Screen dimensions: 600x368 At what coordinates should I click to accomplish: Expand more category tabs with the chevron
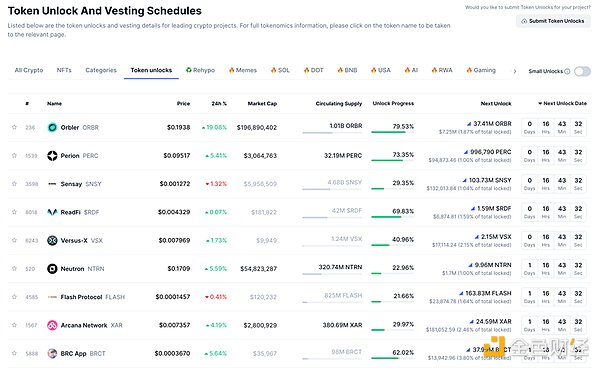[515, 71]
